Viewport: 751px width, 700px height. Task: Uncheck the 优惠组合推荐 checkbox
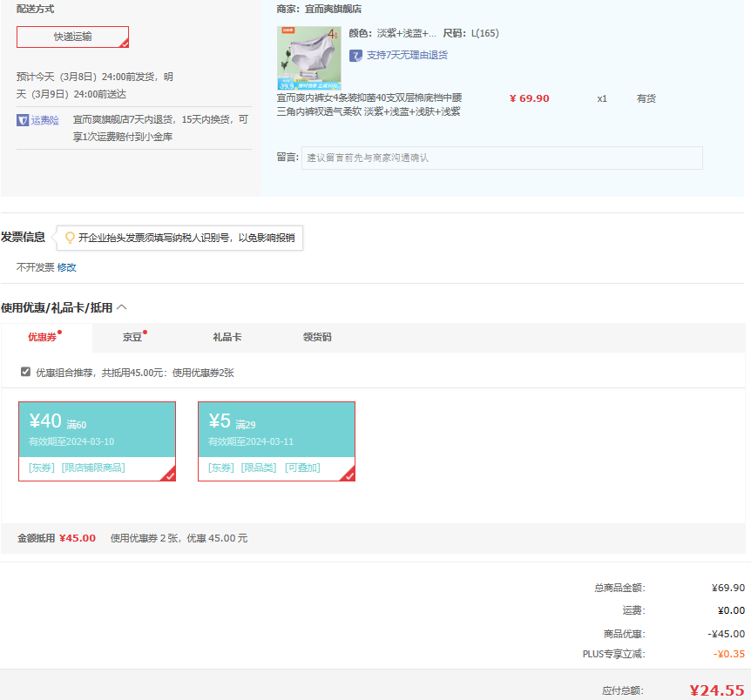click(26, 372)
